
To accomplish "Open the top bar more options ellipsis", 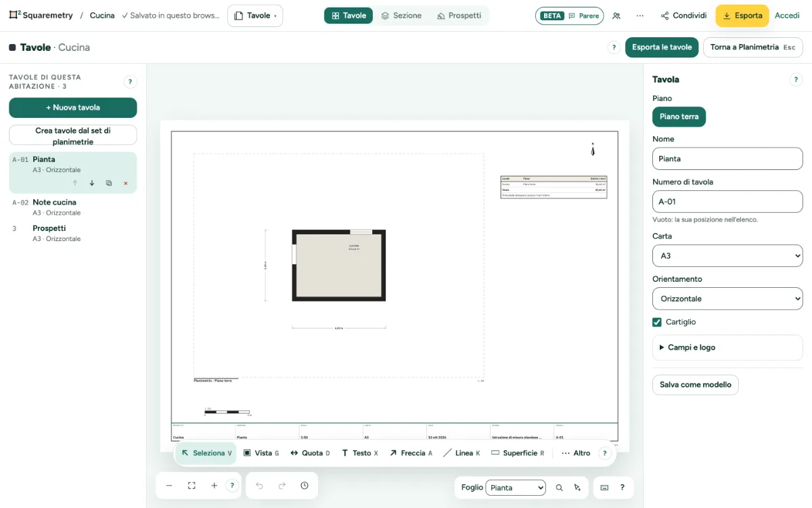I will pos(640,16).
